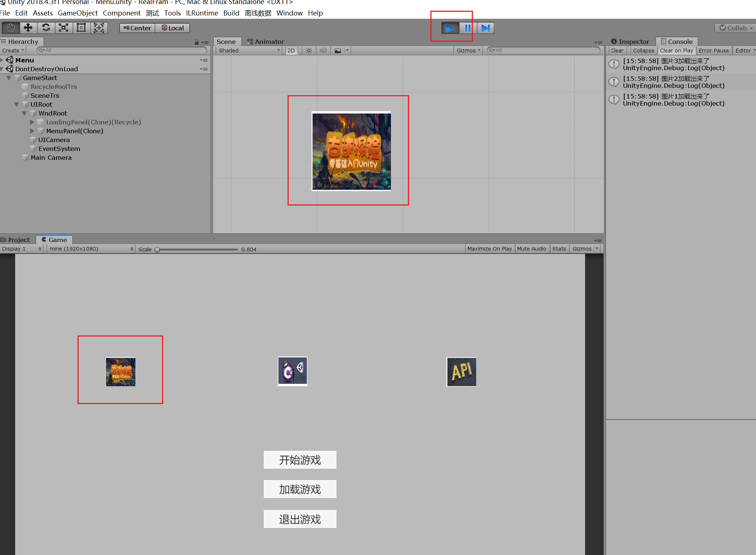Pause the running game
Screen dimensions: 756x555
click(468, 28)
